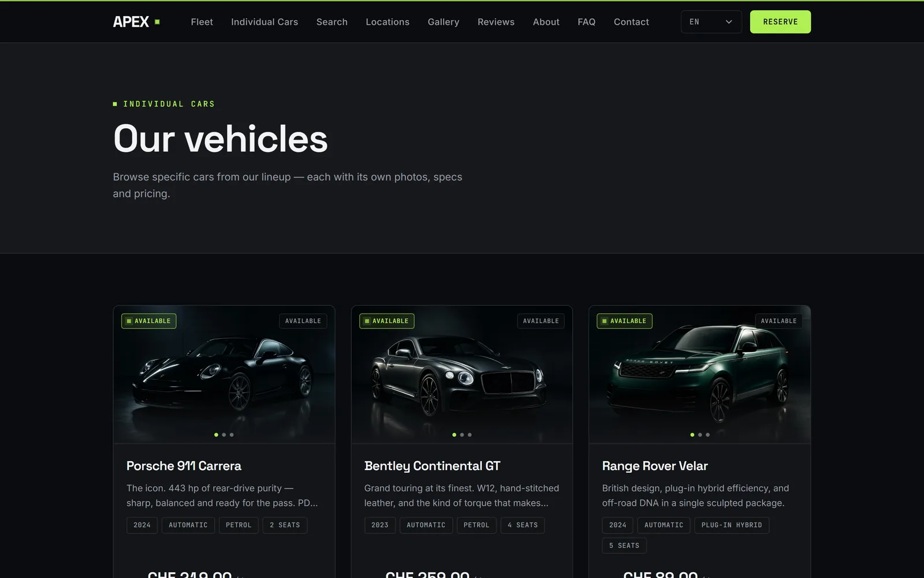Go to the About page
This screenshot has width=924, height=578.
546,22
